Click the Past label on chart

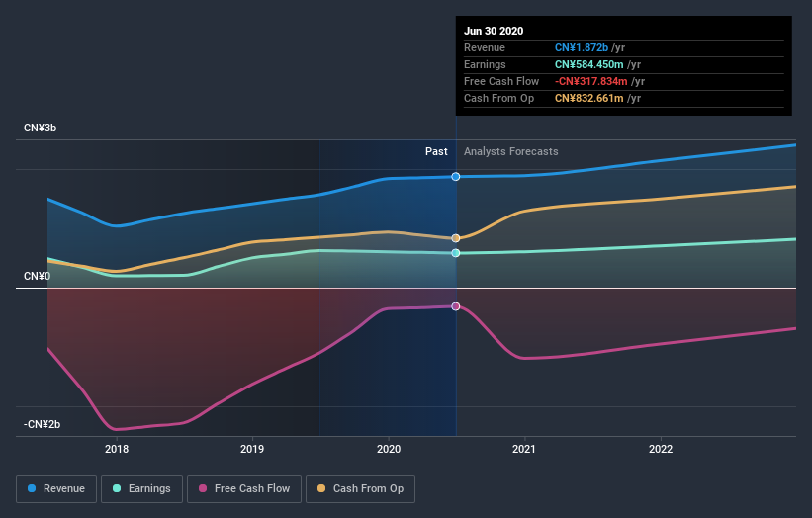pos(436,151)
